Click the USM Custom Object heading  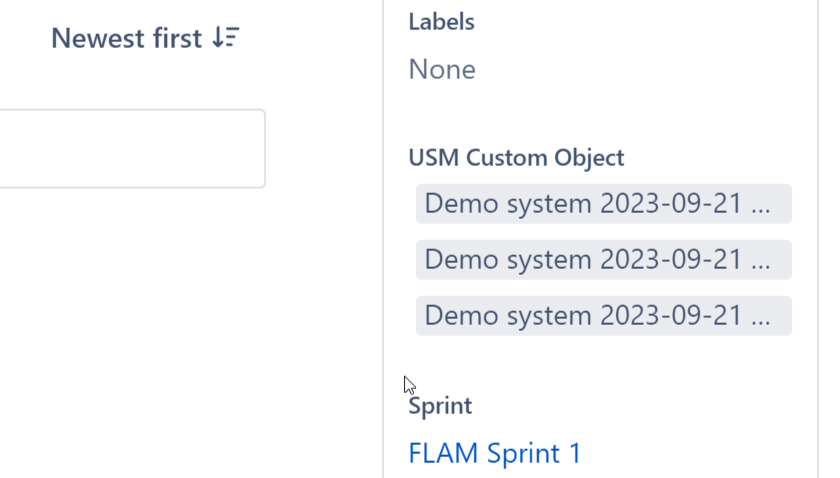(516, 158)
